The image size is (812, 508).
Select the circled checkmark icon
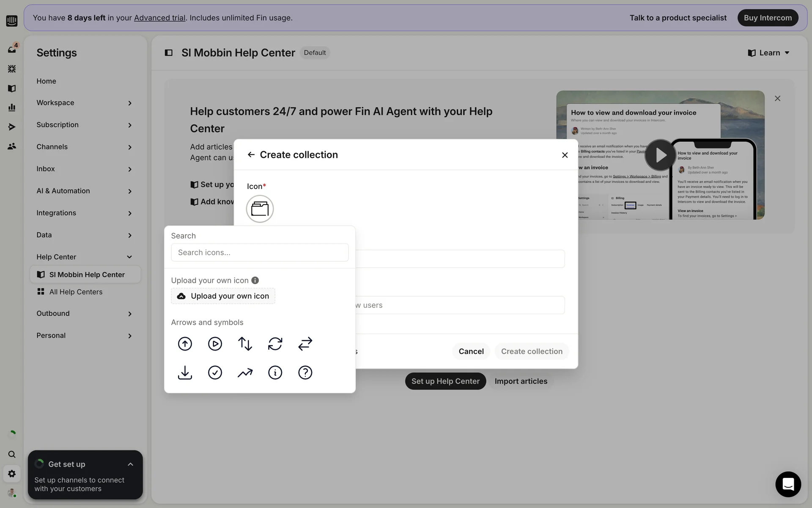[x=215, y=373]
